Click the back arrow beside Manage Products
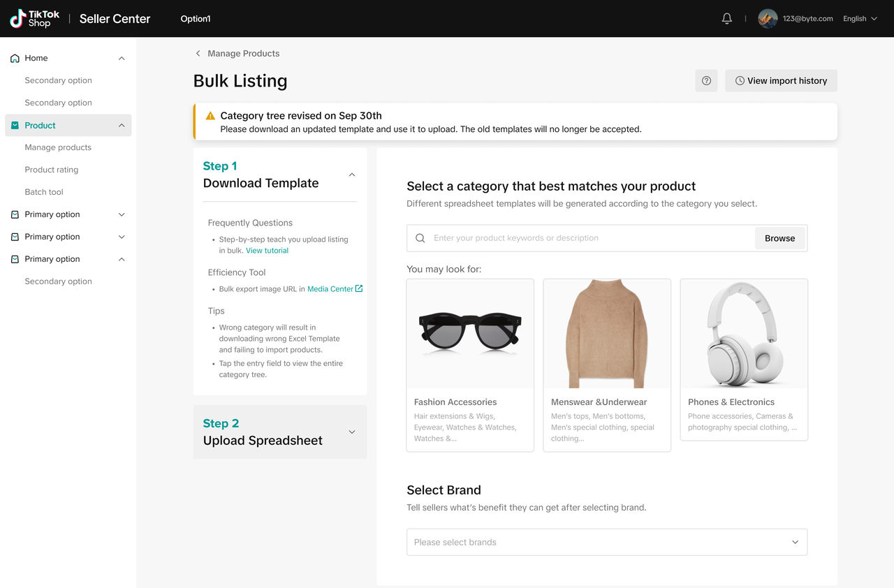Screen dimensions: 894x588 click(198, 54)
